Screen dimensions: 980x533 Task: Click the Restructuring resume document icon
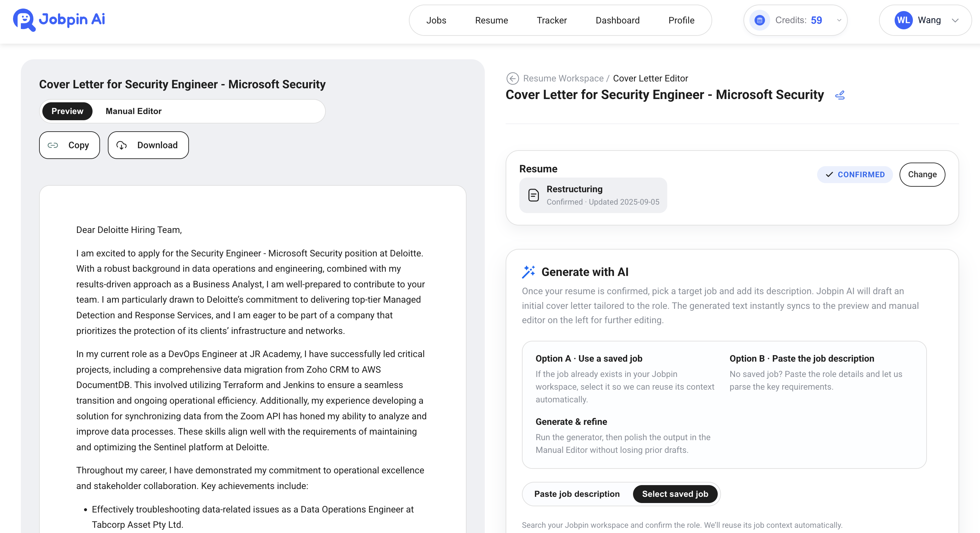pos(533,195)
